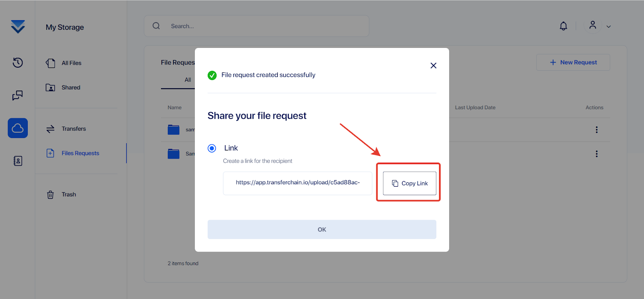Click the All Files document icon
Viewport: 644px width, 299px height.
click(x=50, y=63)
